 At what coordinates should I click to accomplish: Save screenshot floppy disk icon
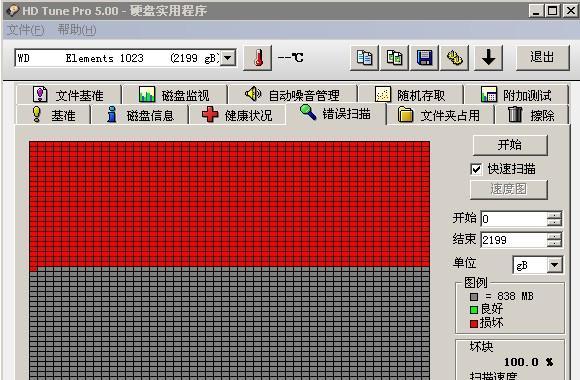click(424, 58)
